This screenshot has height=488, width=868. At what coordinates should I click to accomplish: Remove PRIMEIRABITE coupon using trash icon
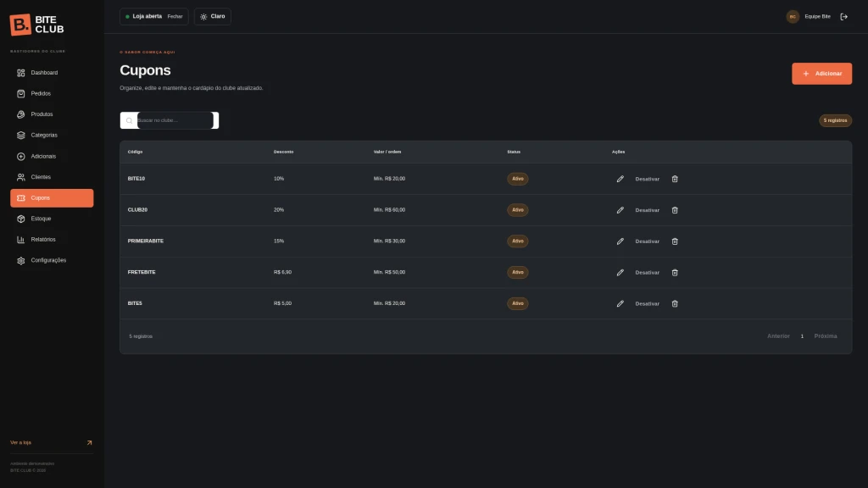(x=675, y=241)
